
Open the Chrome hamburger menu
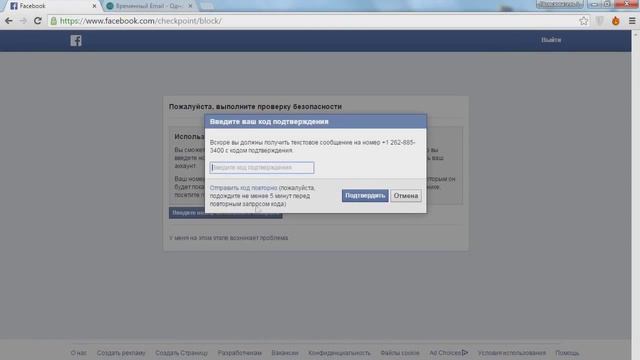click(x=632, y=21)
